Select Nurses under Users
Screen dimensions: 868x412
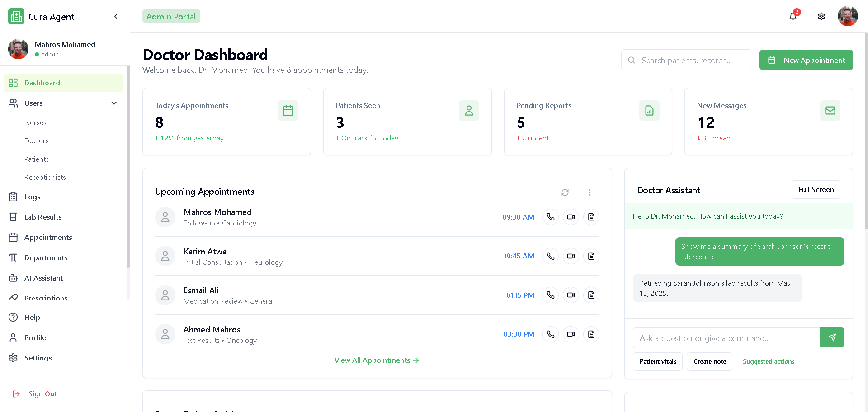(35, 123)
